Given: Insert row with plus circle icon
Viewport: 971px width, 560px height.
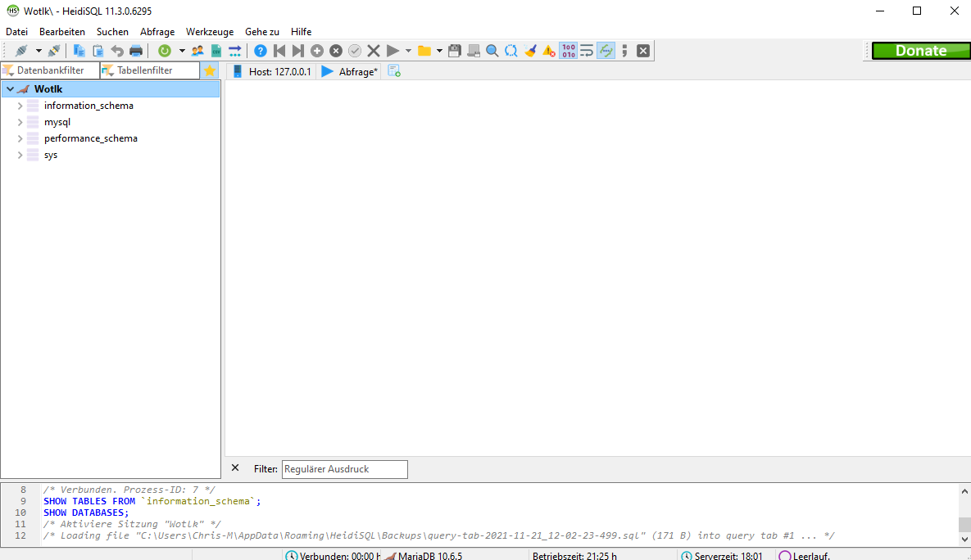Looking at the screenshot, I should pyautogui.click(x=317, y=51).
